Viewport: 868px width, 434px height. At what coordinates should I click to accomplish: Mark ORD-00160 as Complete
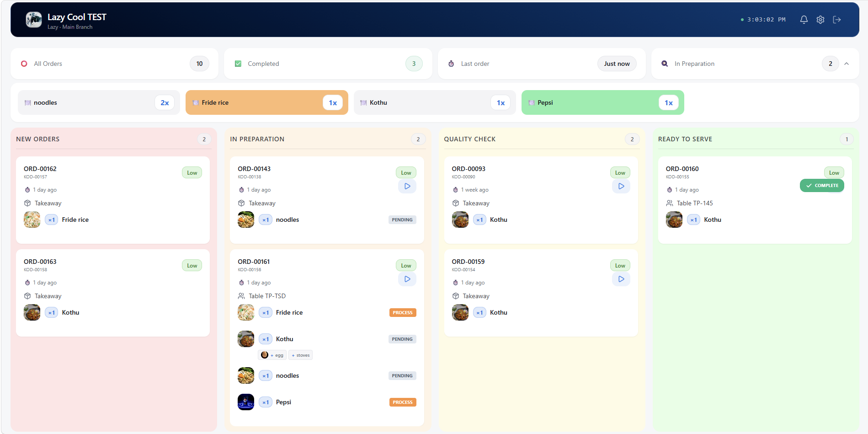tap(822, 186)
